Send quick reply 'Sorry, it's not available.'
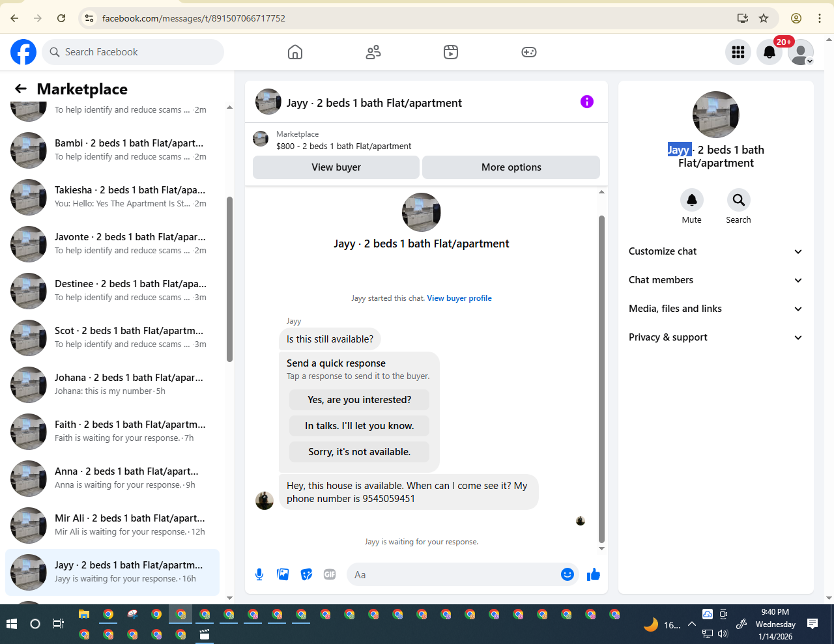This screenshot has height=644, width=834. (x=360, y=452)
